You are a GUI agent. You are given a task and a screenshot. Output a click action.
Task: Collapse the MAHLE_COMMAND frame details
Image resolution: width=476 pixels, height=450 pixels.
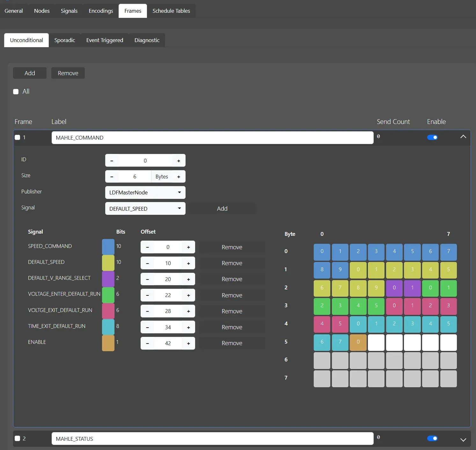point(463,137)
